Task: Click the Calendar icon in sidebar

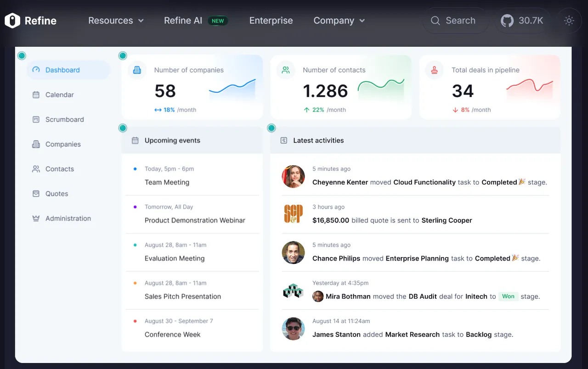Action: point(36,95)
